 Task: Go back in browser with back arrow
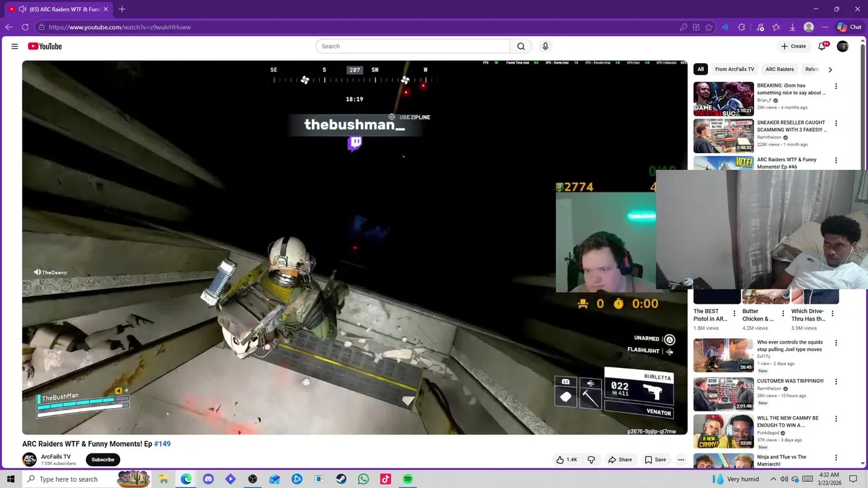[x=9, y=27]
